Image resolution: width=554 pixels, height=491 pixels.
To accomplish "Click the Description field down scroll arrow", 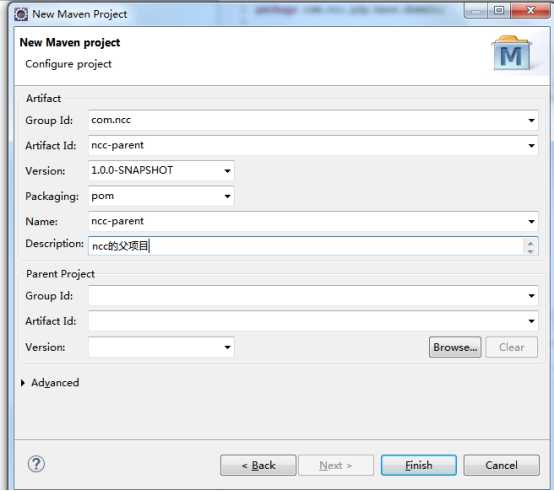I will tap(530, 251).
